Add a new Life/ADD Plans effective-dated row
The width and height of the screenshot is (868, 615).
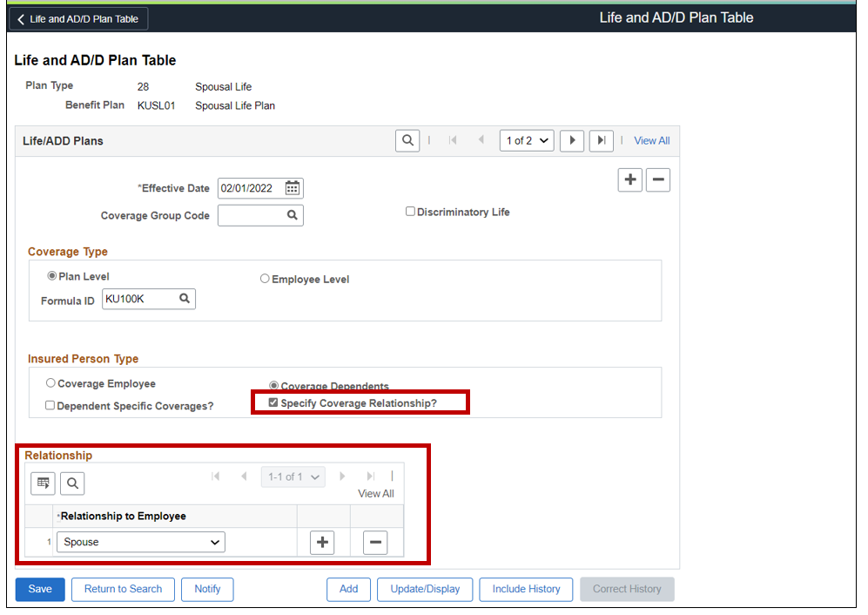coord(630,180)
